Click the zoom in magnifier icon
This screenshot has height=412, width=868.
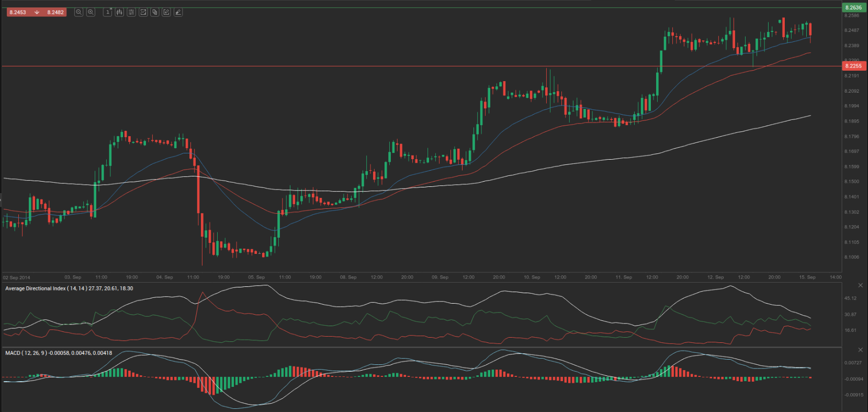tap(91, 12)
